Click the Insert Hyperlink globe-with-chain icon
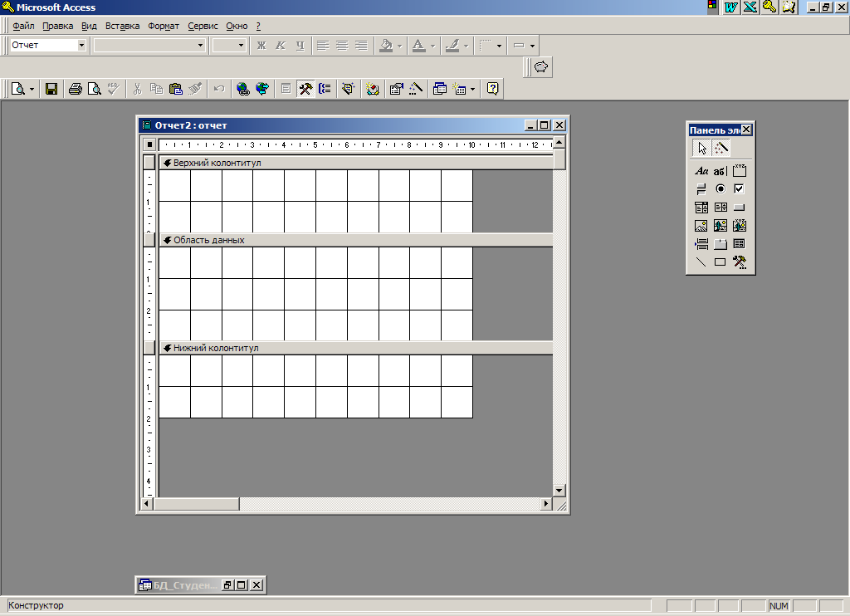 (243, 89)
